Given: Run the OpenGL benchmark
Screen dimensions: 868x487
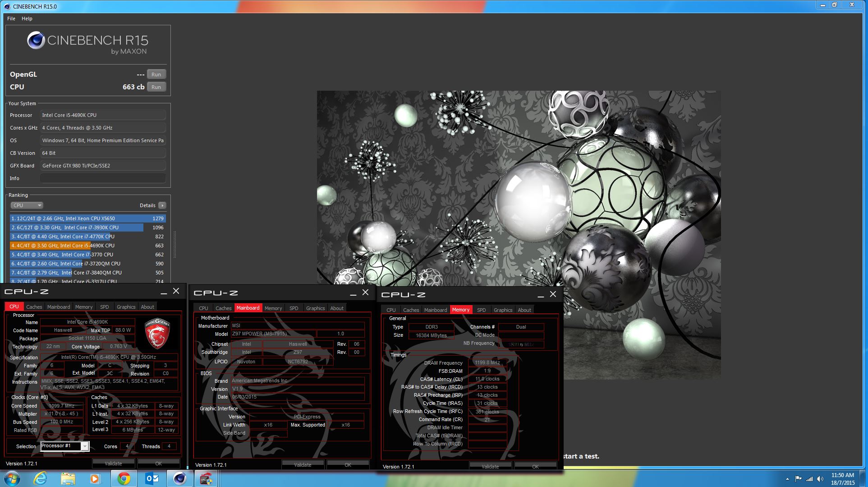Looking at the screenshot, I should tap(156, 74).
